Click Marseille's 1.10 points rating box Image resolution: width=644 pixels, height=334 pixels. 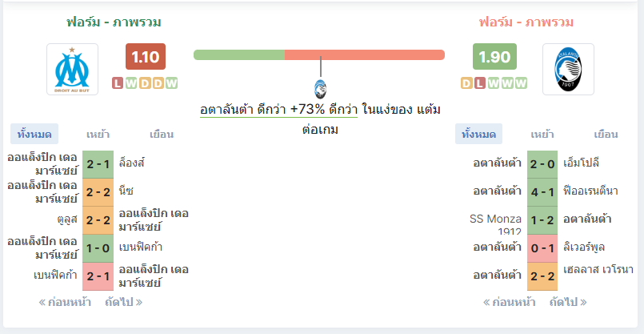(x=146, y=57)
